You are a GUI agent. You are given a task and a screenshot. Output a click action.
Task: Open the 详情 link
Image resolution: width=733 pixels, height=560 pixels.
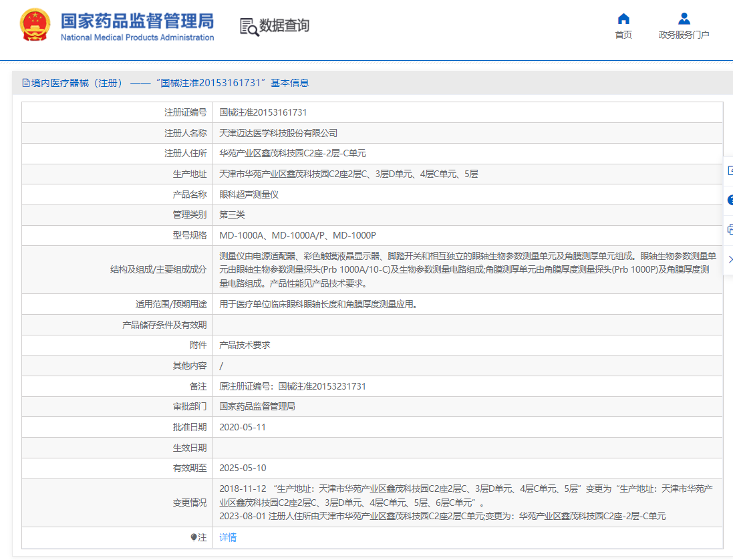coord(228,537)
